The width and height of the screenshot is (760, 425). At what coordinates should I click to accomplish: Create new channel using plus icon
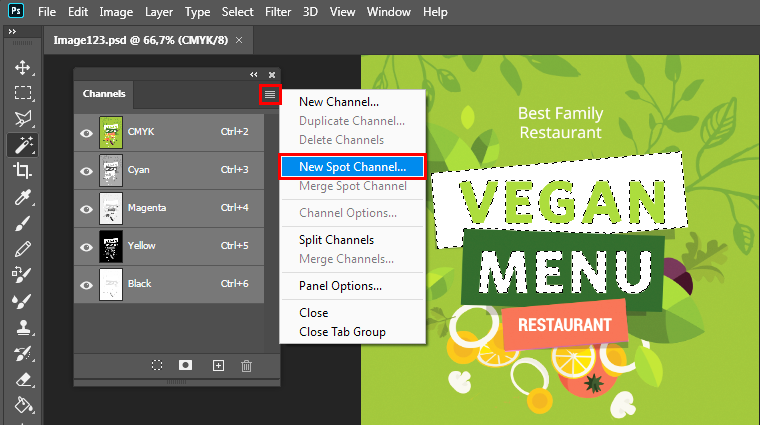(x=218, y=365)
